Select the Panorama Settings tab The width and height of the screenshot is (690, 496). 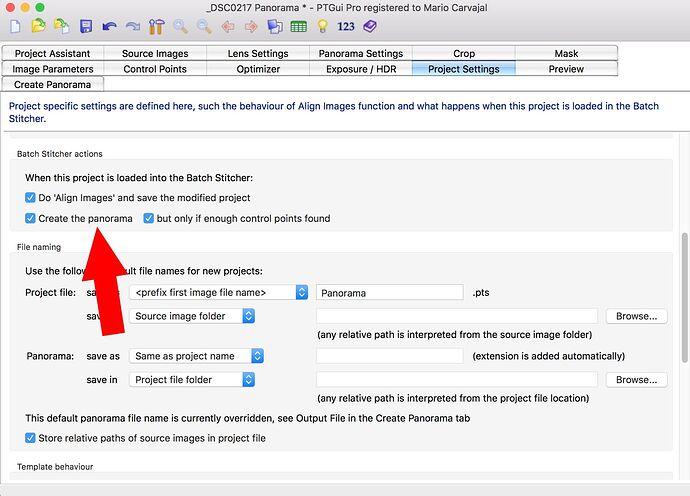361,53
